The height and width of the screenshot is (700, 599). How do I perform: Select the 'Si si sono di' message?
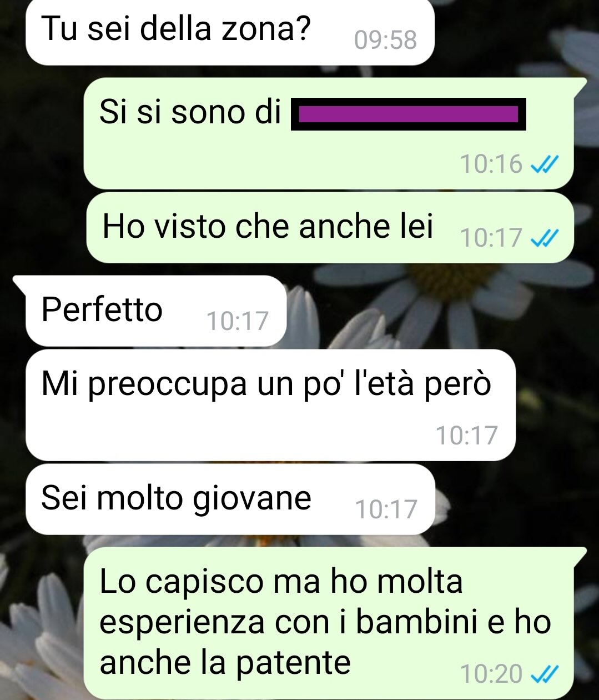pyautogui.click(x=329, y=133)
